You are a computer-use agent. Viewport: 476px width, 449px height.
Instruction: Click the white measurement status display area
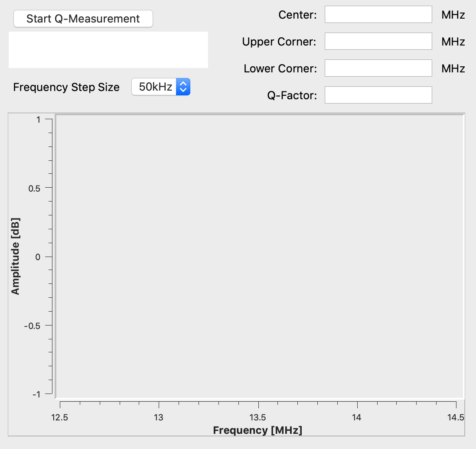tap(108, 49)
